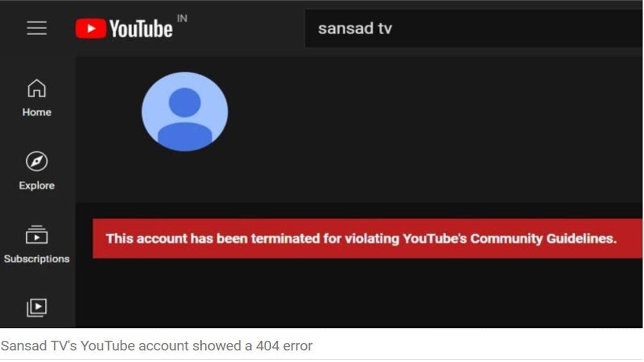Open the Library icon at sidebar bottom
This screenshot has height=362, width=644.
coord(37,308)
